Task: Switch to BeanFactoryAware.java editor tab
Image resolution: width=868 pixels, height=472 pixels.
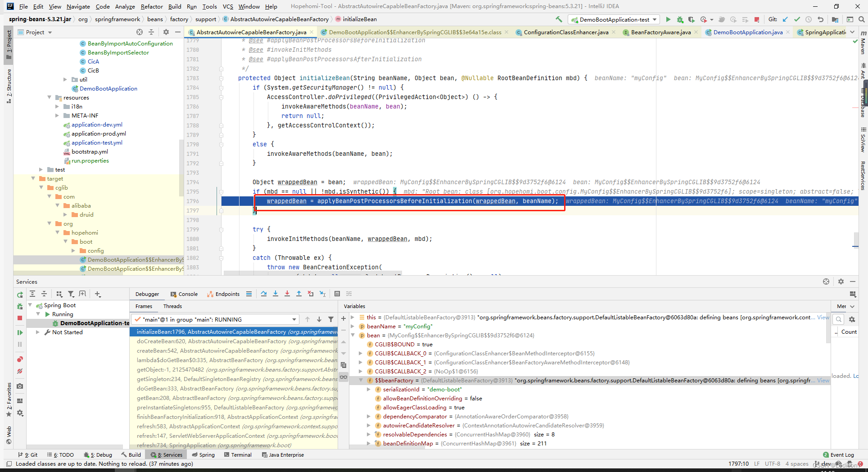Action: 660,32
